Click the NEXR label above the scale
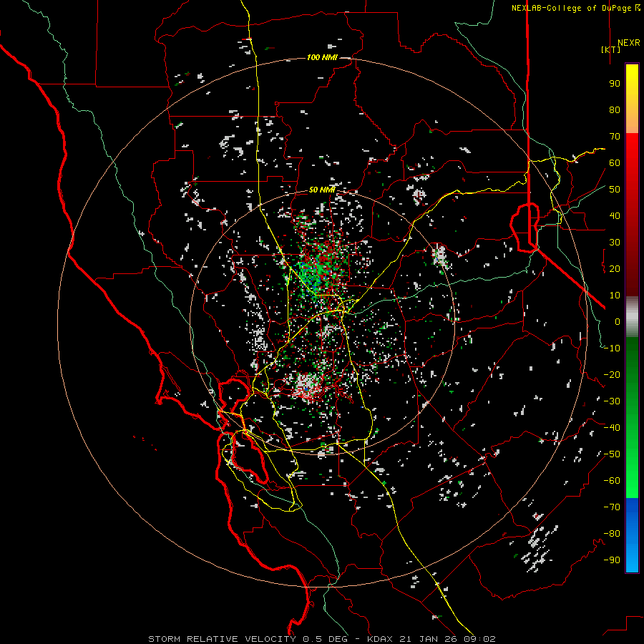 [628, 43]
